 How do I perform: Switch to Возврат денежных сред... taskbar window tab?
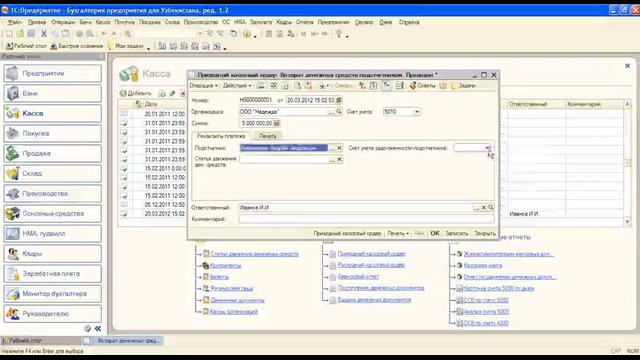click(123, 340)
